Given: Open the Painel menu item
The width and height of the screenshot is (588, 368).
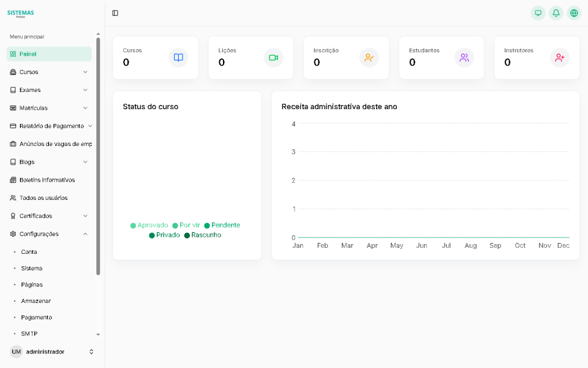Looking at the screenshot, I should [x=49, y=54].
